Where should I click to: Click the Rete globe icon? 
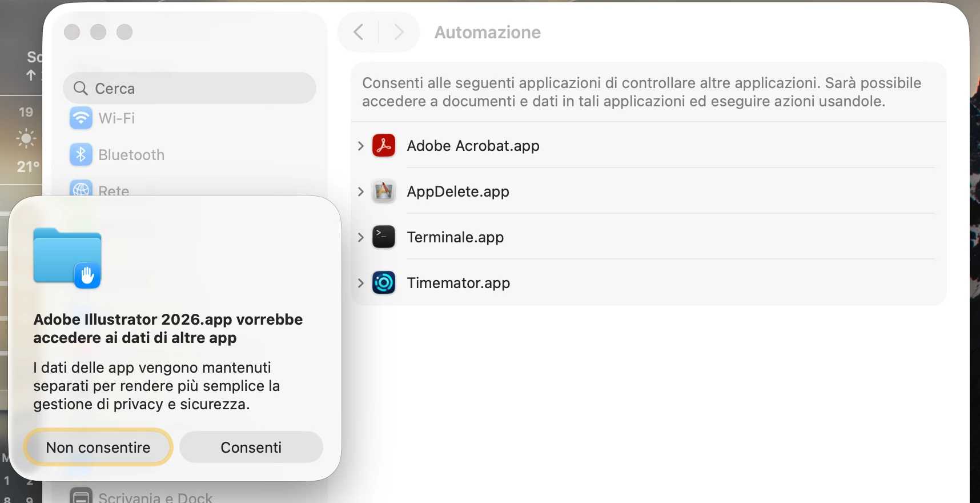tap(81, 189)
